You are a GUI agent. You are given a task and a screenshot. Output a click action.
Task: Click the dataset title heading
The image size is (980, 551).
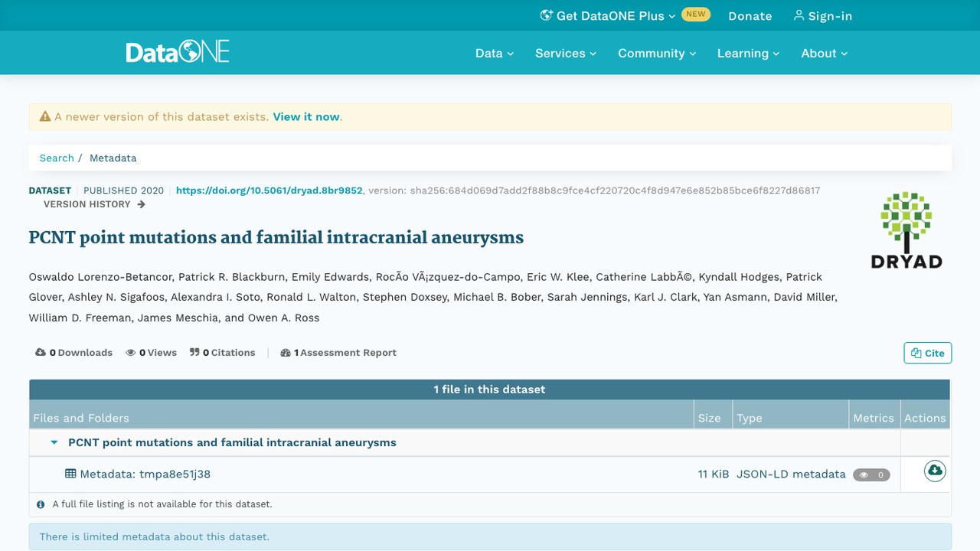(276, 237)
